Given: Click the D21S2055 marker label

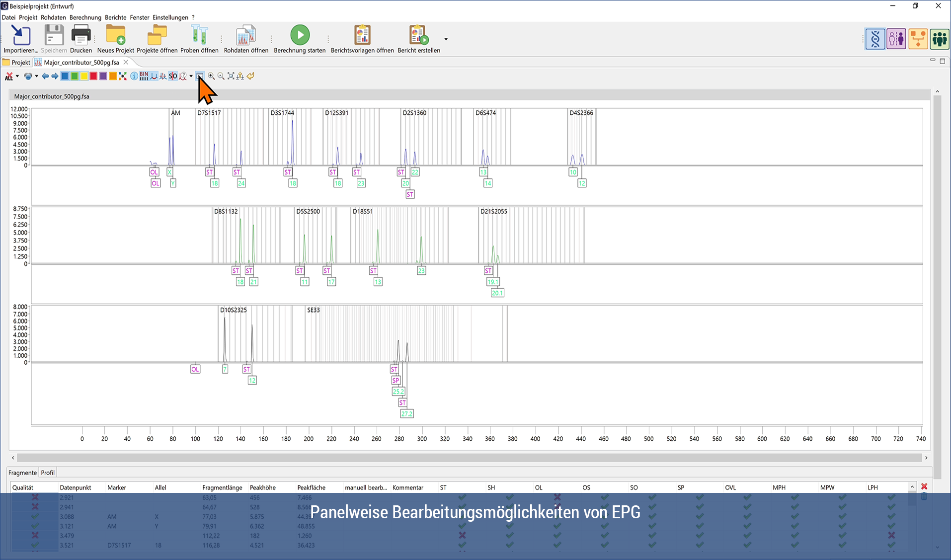Looking at the screenshot, I should 493,211.
